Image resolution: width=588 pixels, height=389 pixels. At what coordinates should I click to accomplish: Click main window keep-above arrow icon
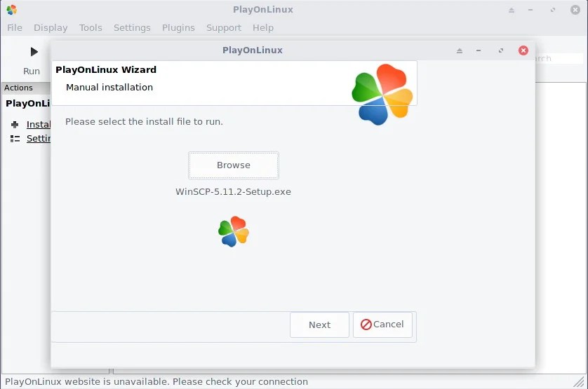point(511,10)
